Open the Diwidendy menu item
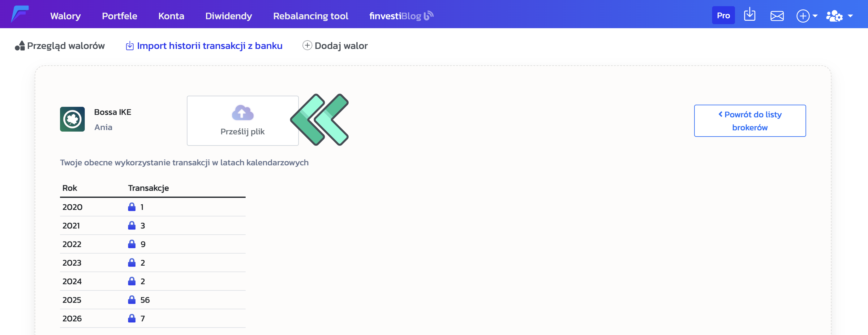 point(229,15)
